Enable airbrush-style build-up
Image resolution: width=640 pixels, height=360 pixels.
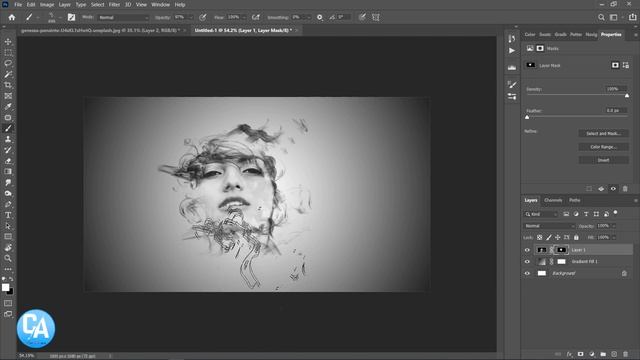point(256,17)
